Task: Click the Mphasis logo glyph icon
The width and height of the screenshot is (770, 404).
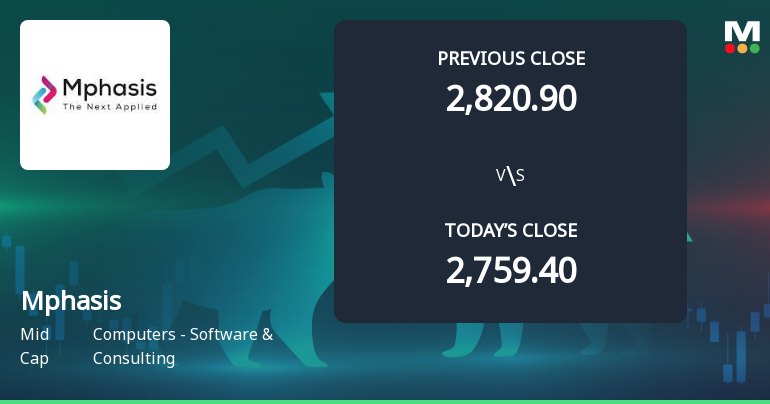Action: (x=45, y=95)
